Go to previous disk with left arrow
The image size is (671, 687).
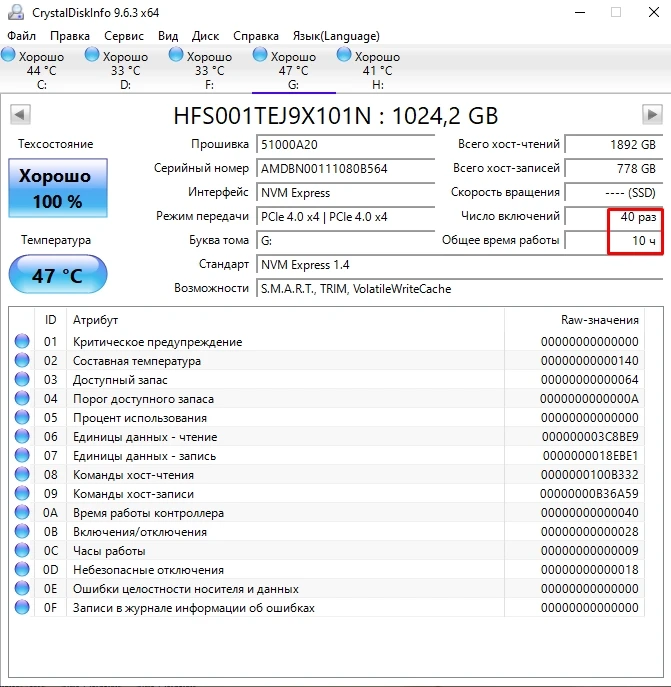tap(20, 115)
